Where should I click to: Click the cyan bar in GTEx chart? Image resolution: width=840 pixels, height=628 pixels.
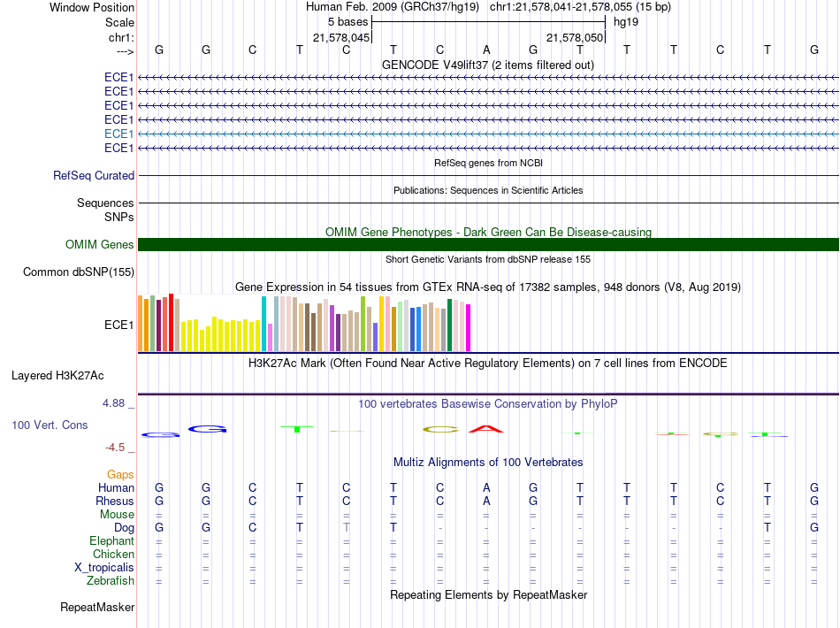[264, 324]
